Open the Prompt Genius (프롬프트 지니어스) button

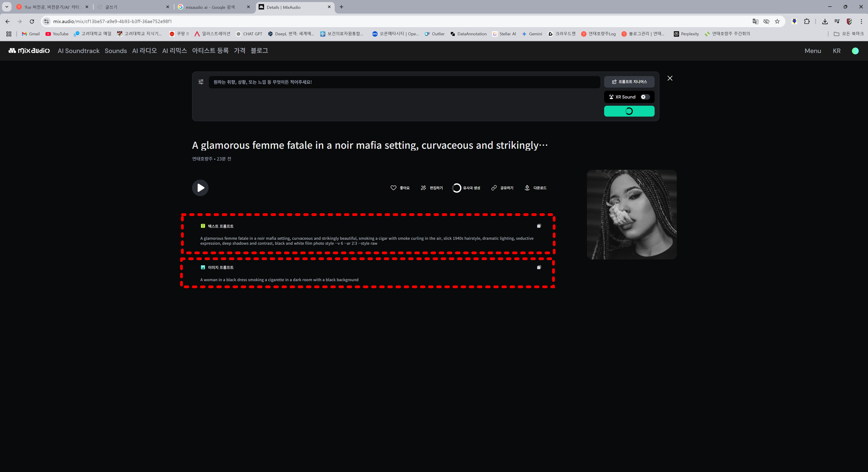click(629, 81)
